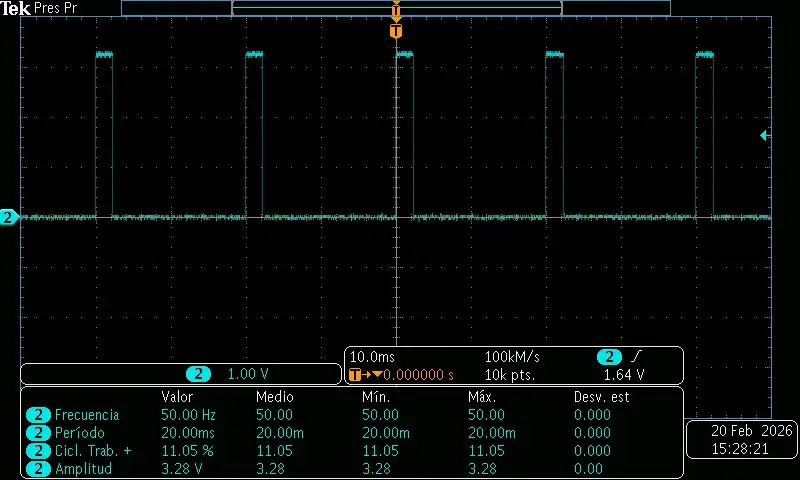Click the Período measurement label
Viewport: 800px width, 480px height.
point(80,433)
